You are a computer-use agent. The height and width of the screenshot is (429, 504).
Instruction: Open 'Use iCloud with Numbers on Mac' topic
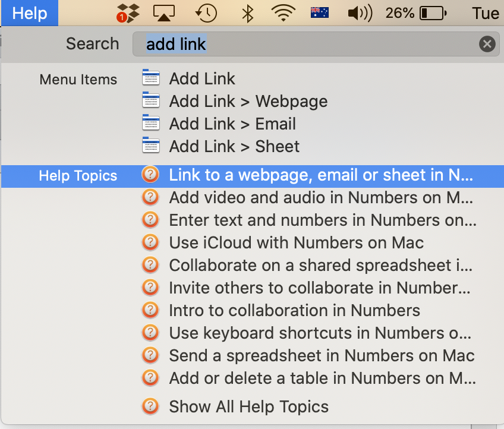click(x=296, y=242)
